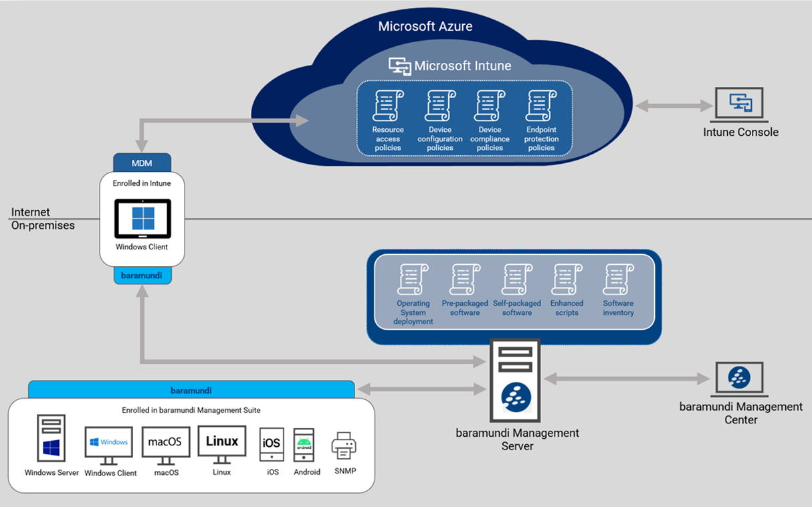Click the baramundi Management Center laptop icon
Viewport: 812px width, 507px height.
[x=739, y=379]
